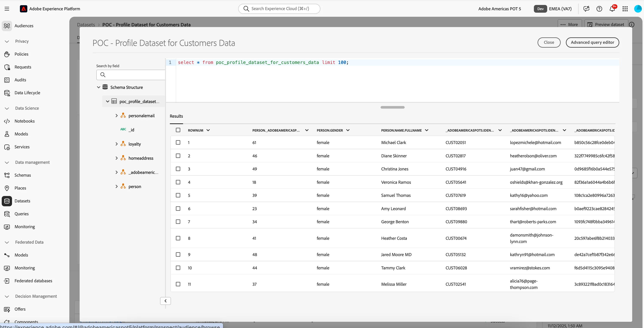Viewport: 644px width, 328px height.
Task: Check the select-all rows checkbox in header
Action: point(178,130)
